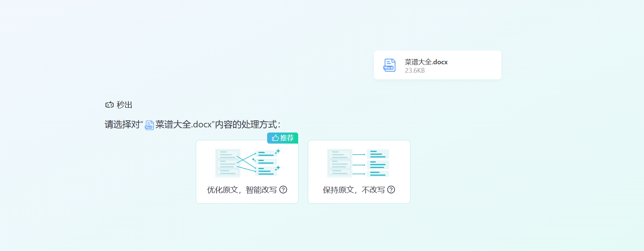
Task: Click the 秒出 label
Action: pos(125,105)
